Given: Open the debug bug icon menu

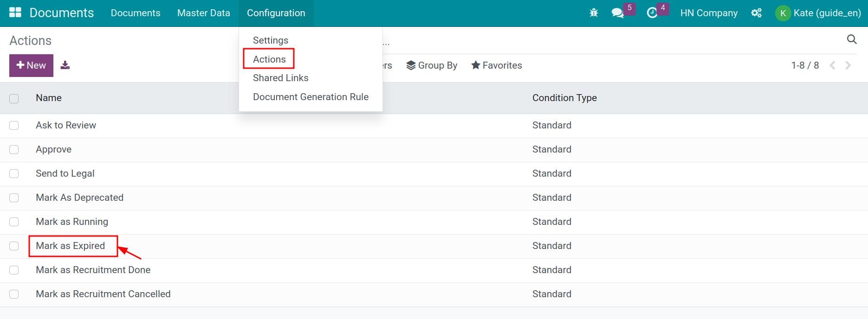Looking at the screenshot, I should (x=594, y=13).
